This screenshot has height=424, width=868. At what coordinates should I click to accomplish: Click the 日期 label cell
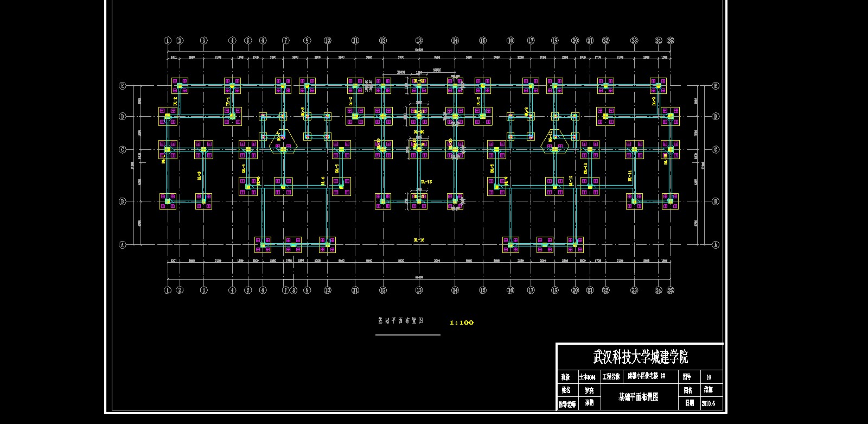click(690, 403)
